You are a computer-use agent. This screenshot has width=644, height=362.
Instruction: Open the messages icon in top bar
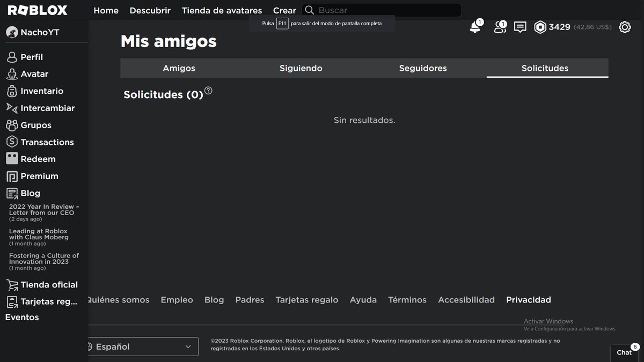[x=520, y=27]
